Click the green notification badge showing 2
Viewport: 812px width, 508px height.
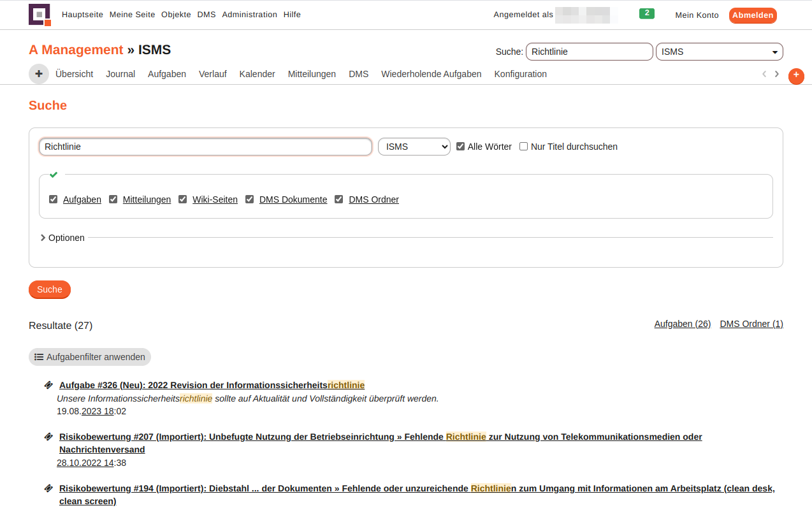(x=646, y=13)
